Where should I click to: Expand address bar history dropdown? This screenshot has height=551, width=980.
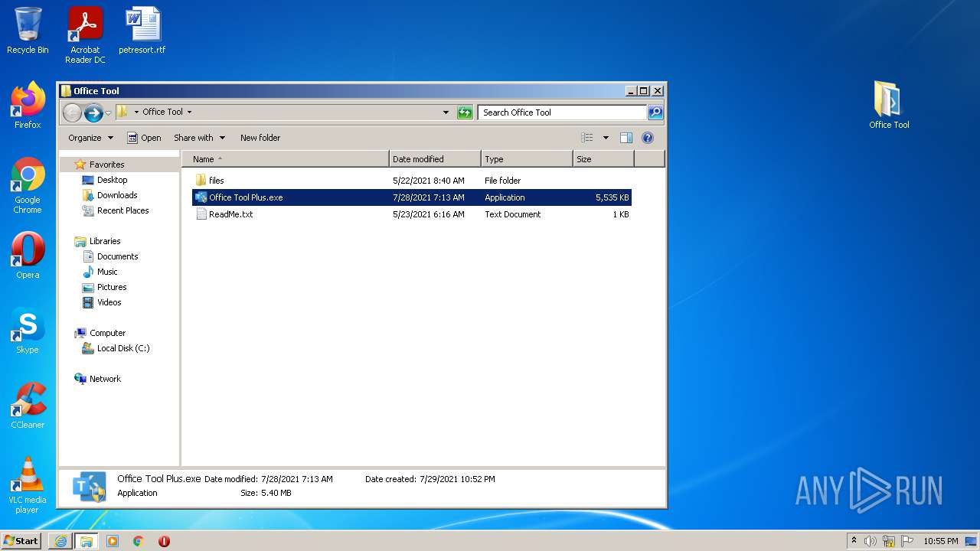coord(446,112)
